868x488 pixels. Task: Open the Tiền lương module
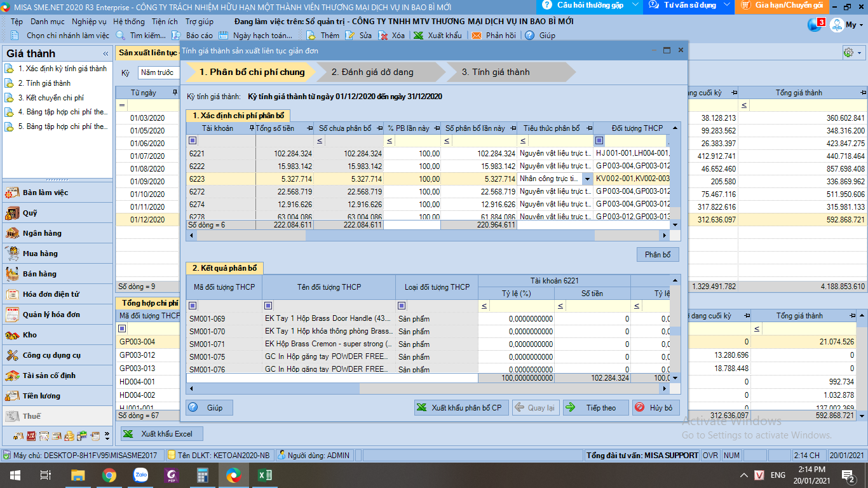tap(57, 396)
